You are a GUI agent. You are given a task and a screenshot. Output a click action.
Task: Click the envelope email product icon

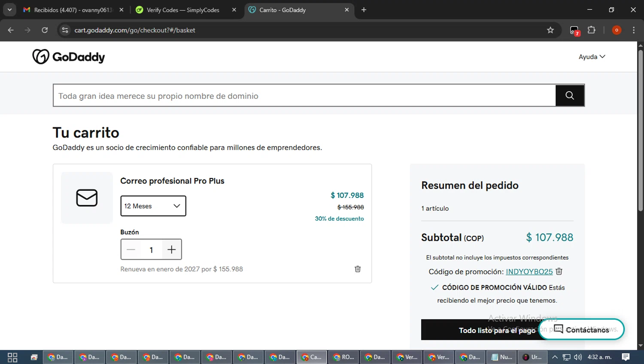tap(87, 198)
